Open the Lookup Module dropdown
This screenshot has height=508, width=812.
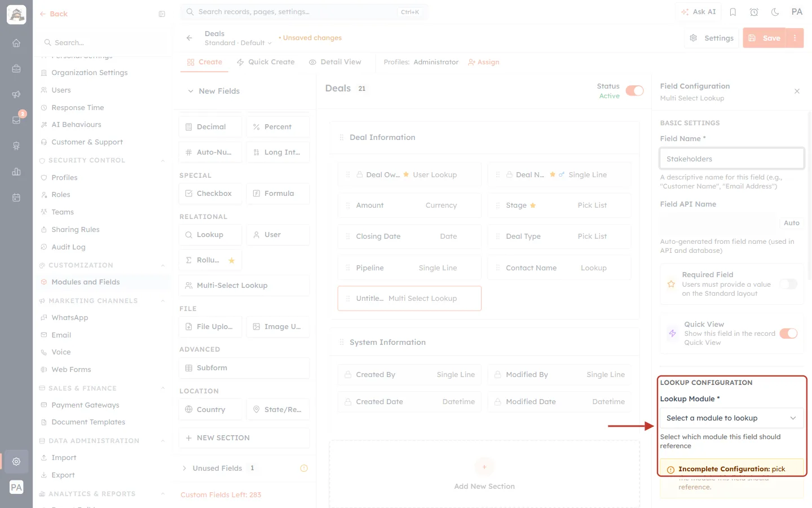pyautogui.click(x=731, y=418)
